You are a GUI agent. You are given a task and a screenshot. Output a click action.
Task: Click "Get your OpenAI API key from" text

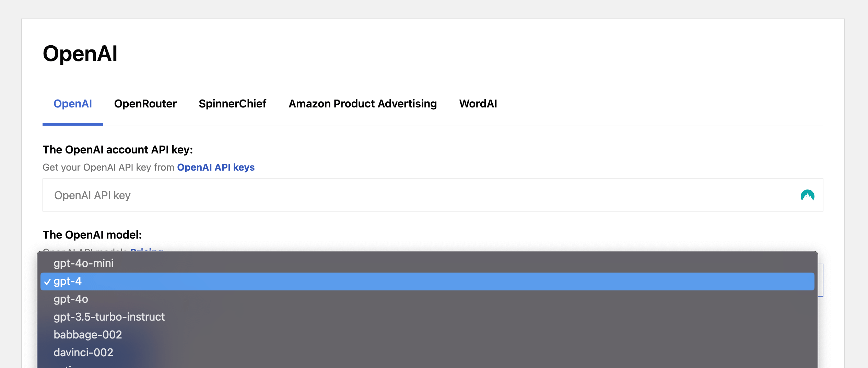(x=108, y=167)
